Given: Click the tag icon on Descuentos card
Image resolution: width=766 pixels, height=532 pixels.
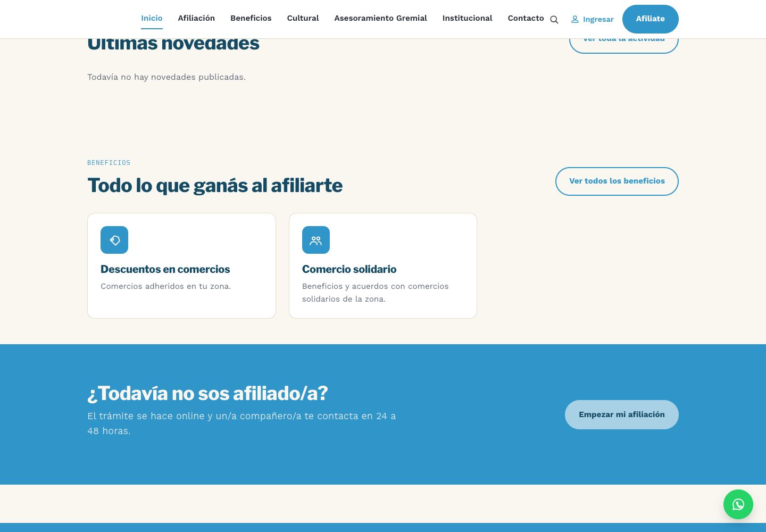Looking at the screenshot, I should point(114,240).
